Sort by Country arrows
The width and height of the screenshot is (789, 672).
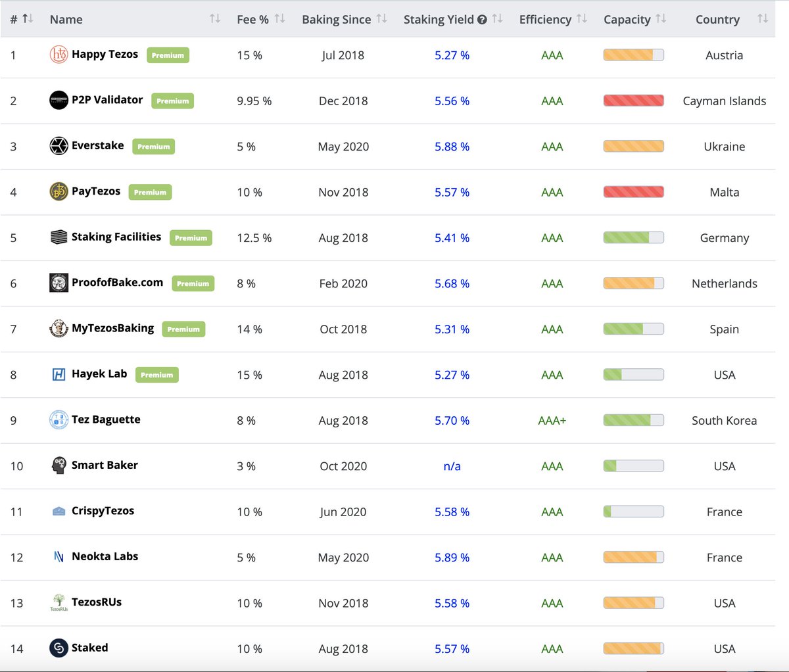(763, 19)
